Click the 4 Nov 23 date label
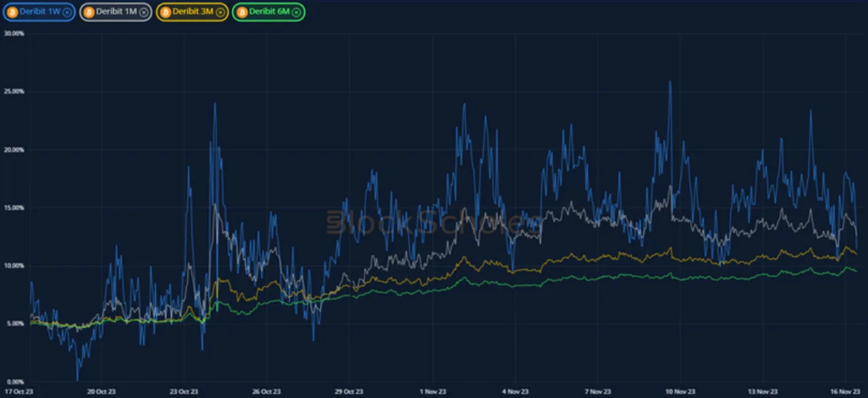Image resolution: width=868 pixels, height=398 pixels. pos(515,392)
